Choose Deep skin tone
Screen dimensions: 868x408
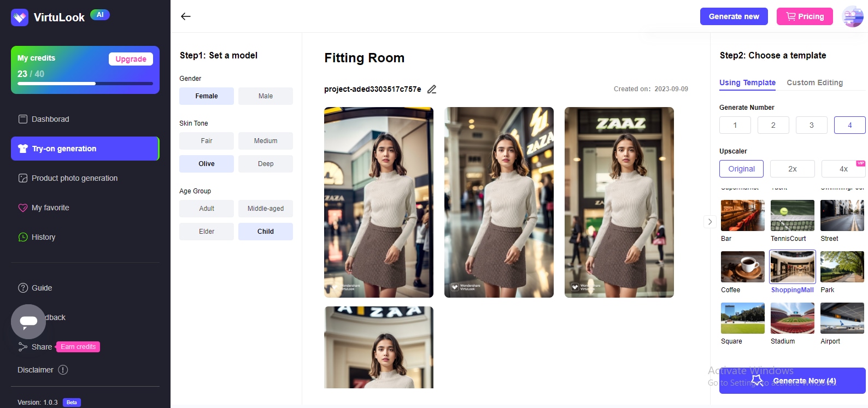(x=266, y=164)
